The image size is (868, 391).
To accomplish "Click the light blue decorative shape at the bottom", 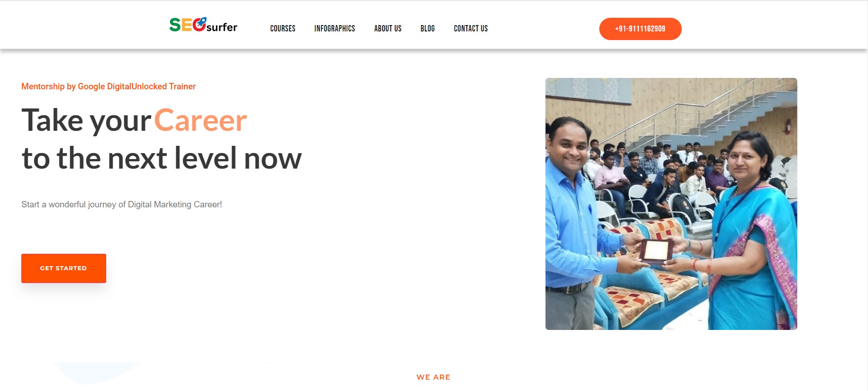I will (98, 372).
